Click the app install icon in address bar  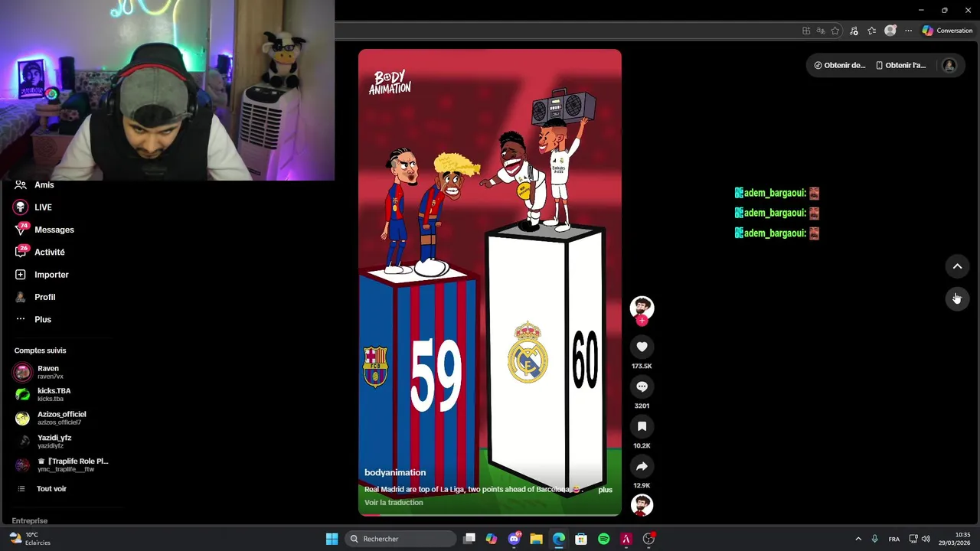click(x=805, y=31)
